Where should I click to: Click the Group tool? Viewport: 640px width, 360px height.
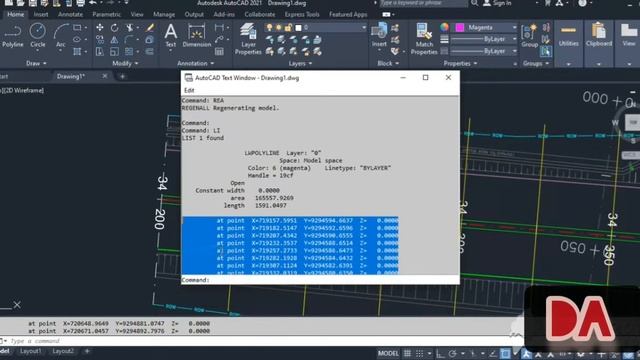pos(529,36)
